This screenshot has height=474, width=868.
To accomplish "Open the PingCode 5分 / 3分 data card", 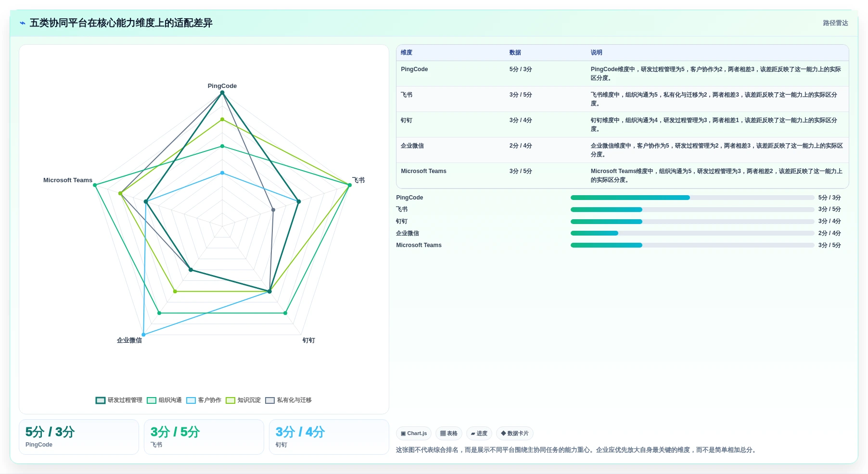I will tap(79, 437).
